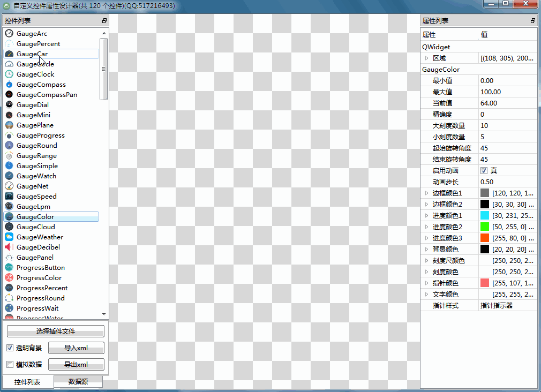Viewport: 541px width, 392px height.
Task: Click the 导入xml button
Action: [x=76, y=348]
